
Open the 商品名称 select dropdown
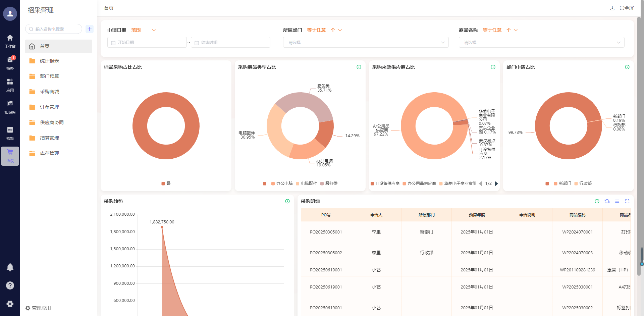pyautogui.click(x=541, y=43)
